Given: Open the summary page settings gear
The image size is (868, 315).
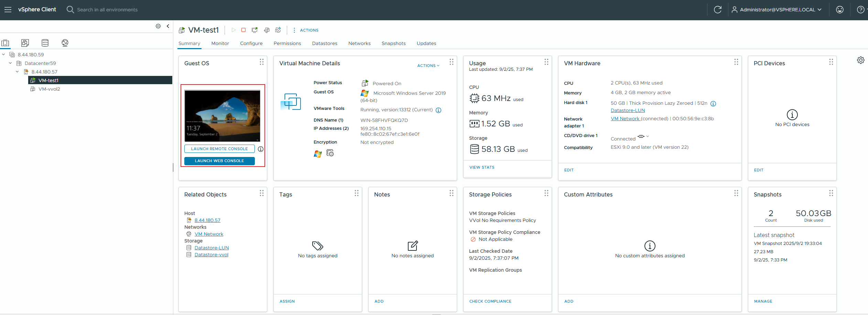Looking at the screenshot, I should 860,60.
